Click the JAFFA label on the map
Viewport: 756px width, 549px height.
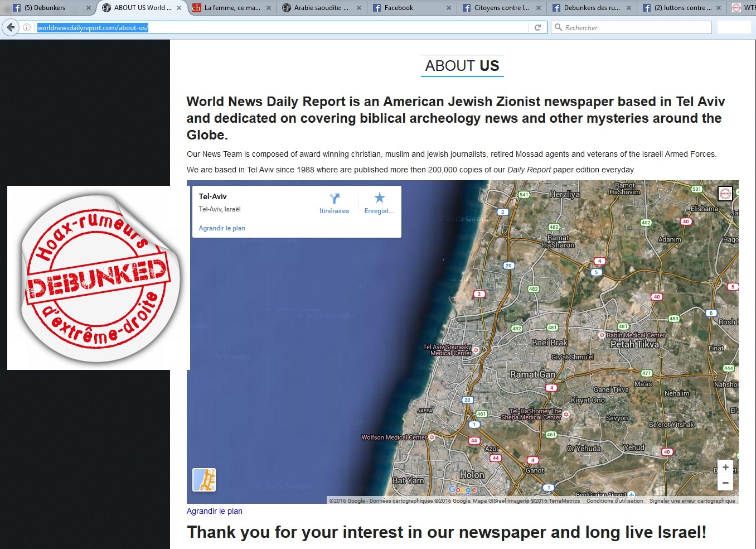pos(425,411)
